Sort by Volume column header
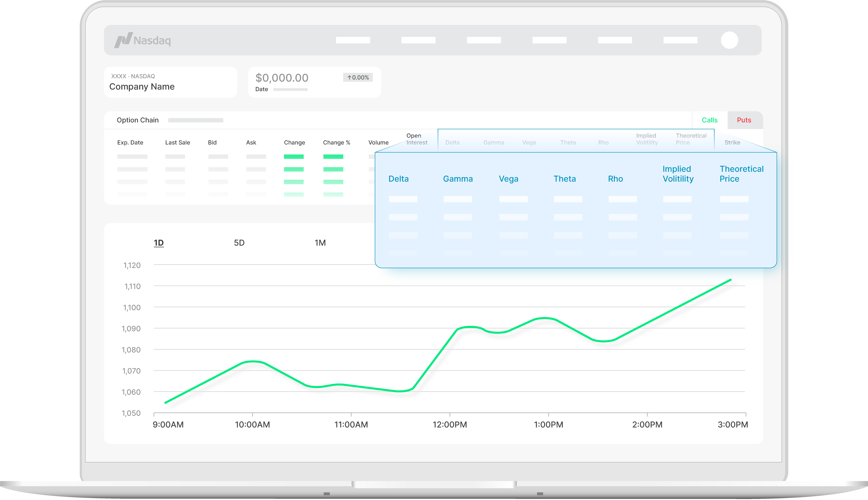 tap(379, 143)
